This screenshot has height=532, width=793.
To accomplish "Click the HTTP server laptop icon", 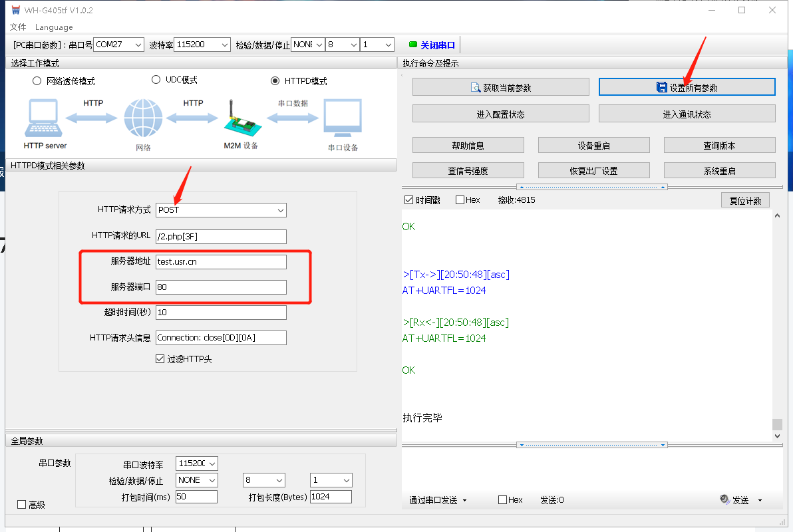I will tap(45, 118).
